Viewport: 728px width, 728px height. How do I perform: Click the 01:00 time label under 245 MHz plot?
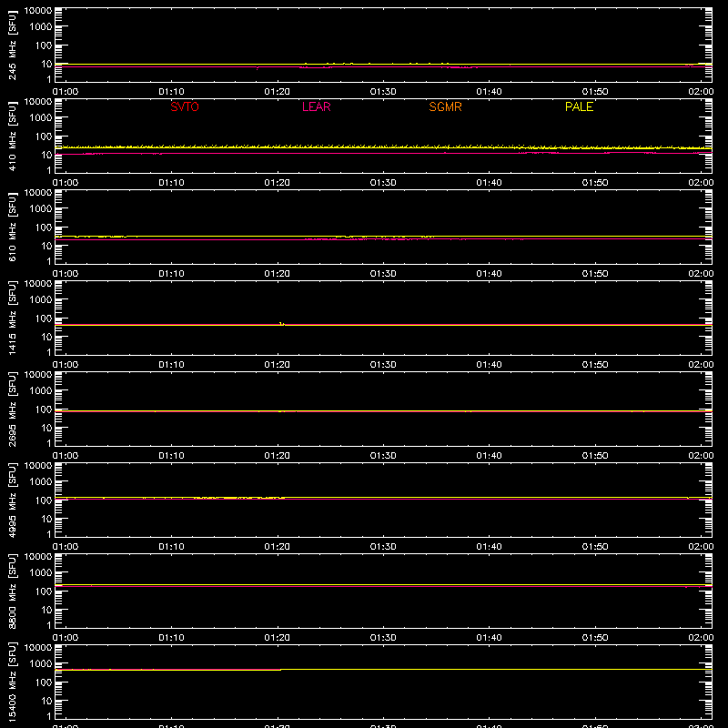66,92
